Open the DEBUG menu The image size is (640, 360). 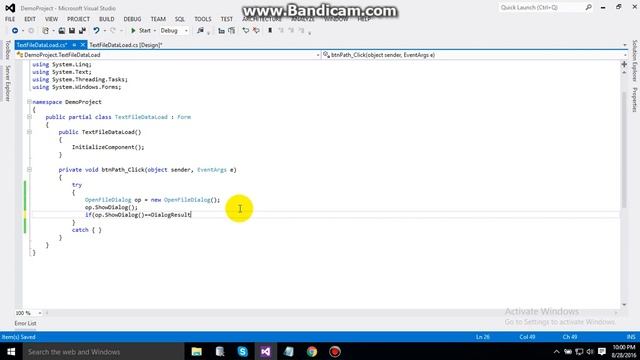click(x=132, y=19)
